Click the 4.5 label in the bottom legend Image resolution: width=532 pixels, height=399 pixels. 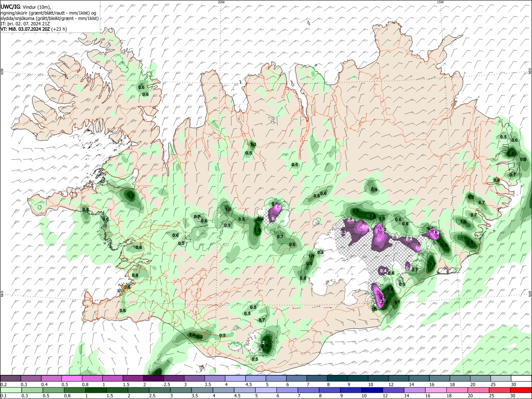(x=237, y=396)
